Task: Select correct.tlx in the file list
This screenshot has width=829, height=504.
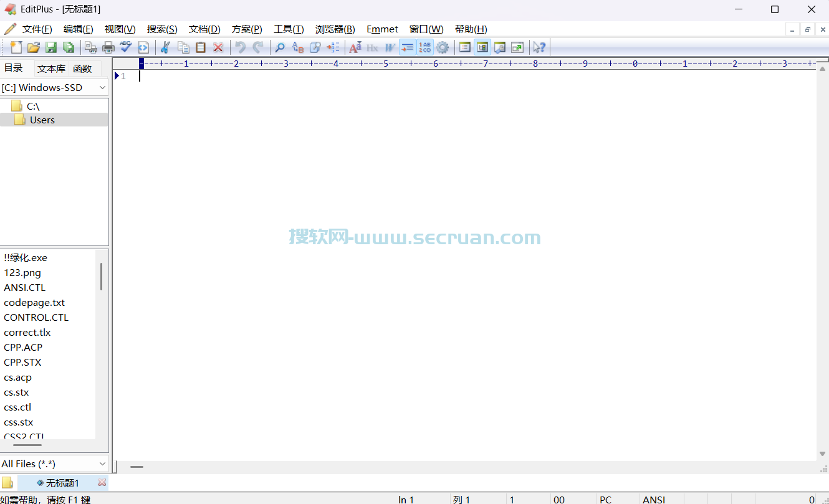Action: [x=27, y=333]
